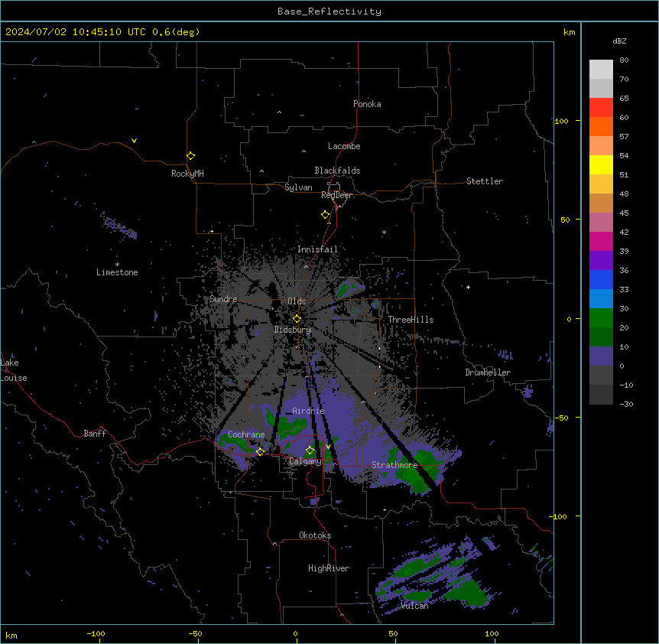
Task: Click the white asterisk east of Innisfail
Action: pyautogui.click(x=384, y=233)
